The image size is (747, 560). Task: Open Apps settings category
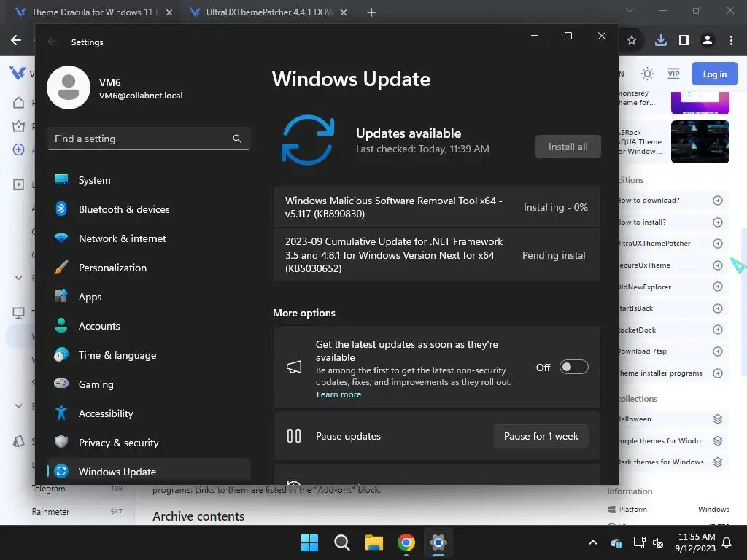click(149, 297)
